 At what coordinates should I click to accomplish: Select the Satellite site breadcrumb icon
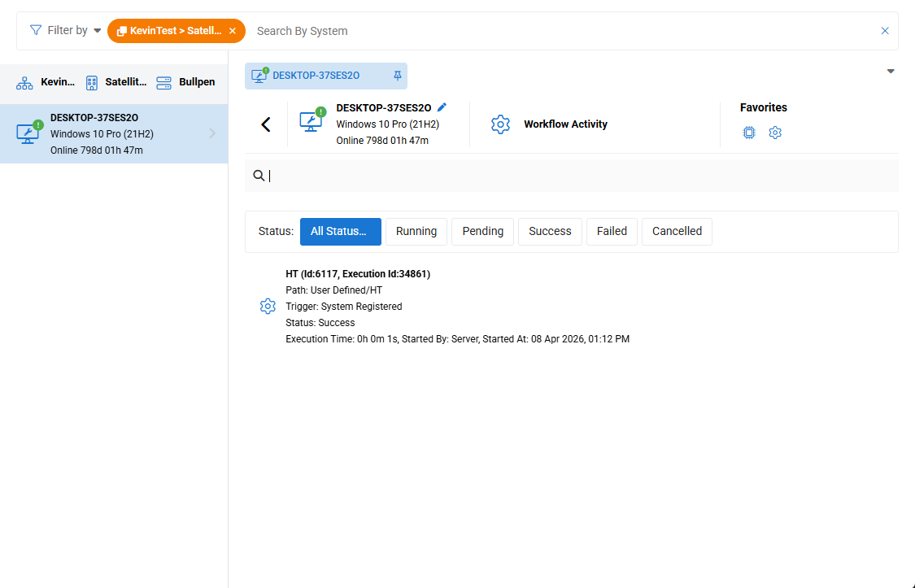92,83
